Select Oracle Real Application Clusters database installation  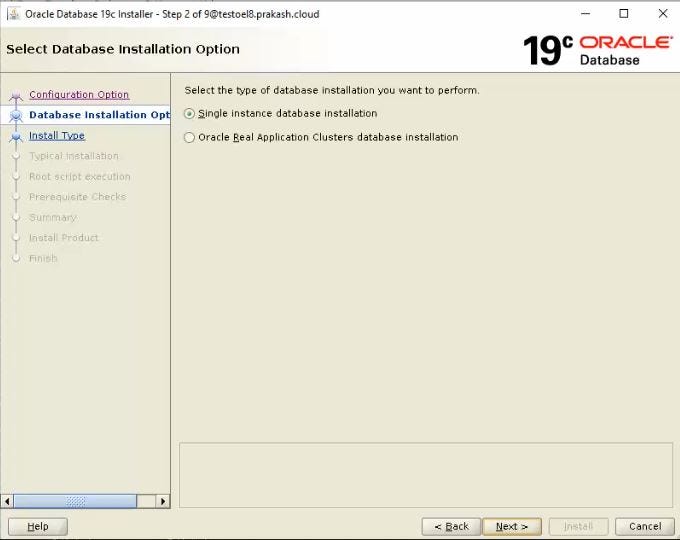point(189,137)
